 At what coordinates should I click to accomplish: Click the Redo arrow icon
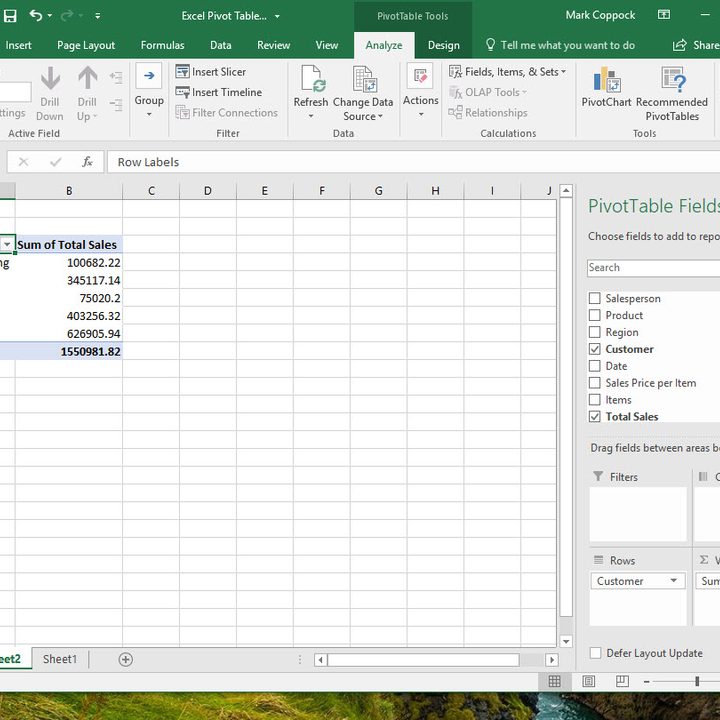(x=67, y=16)
